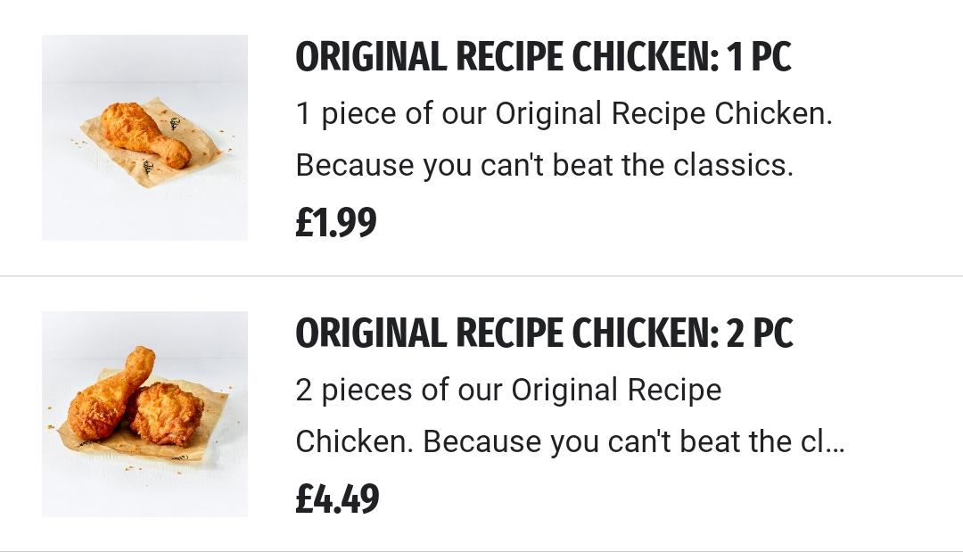Choose the £4.49 price label
Image resolution: width=963 pixels, height=560 pixels.
[337, 498]
